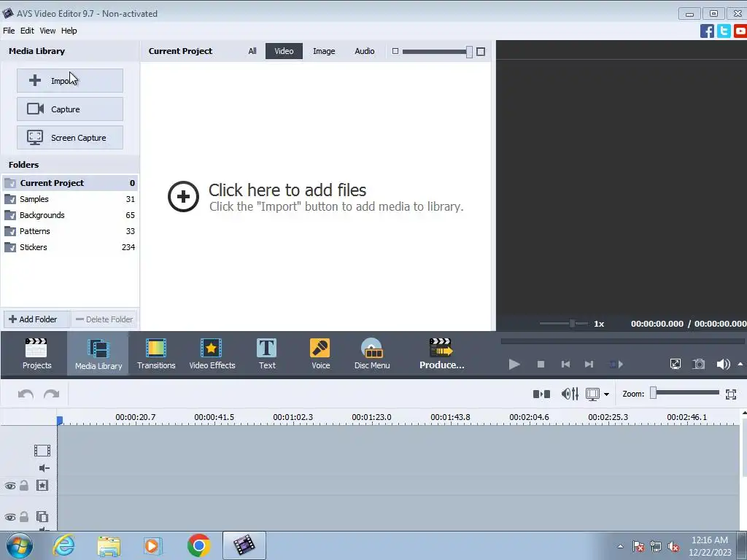
Task: Switch to the Audio filter tab
Action: pos(365,51)
